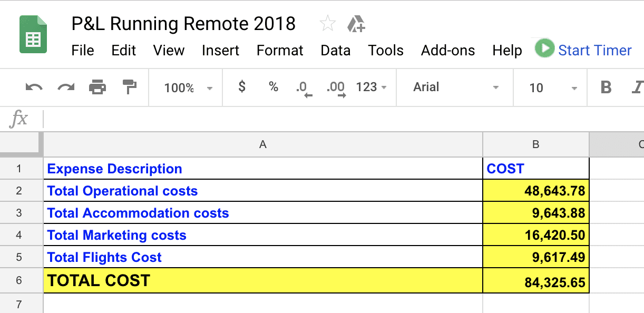The image size is (644, 313).
Task: Open the Add-ons menu
Action: pos(447,51)
